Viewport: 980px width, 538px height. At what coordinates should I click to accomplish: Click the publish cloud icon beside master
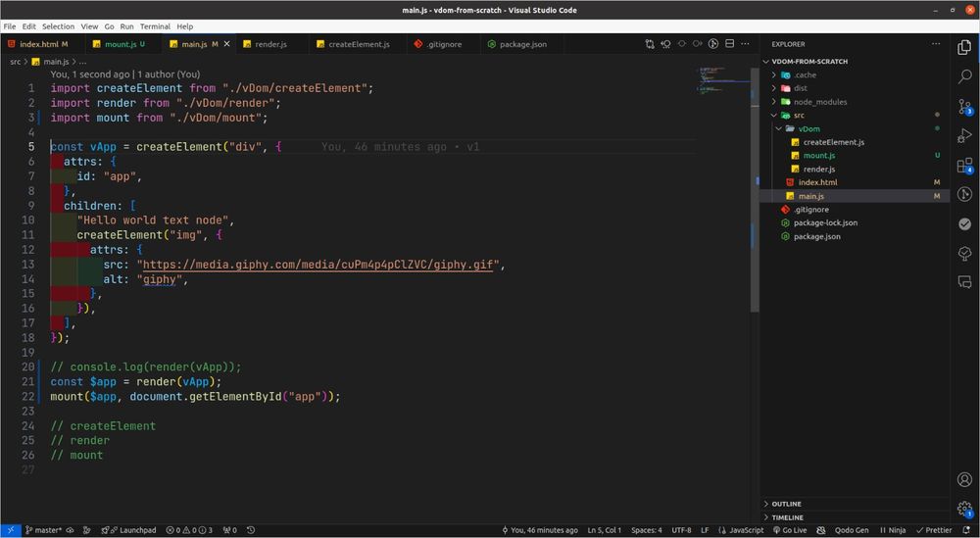point(70,530)
